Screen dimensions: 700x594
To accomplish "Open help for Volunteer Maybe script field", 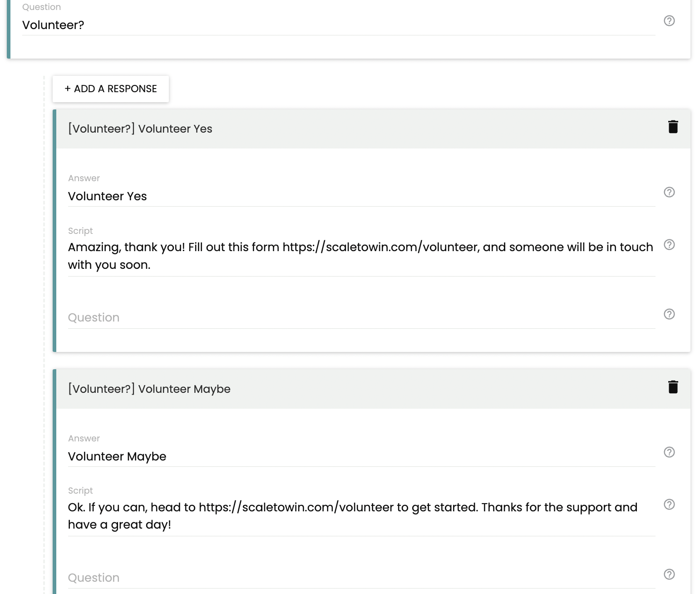I will coord(669,505).
